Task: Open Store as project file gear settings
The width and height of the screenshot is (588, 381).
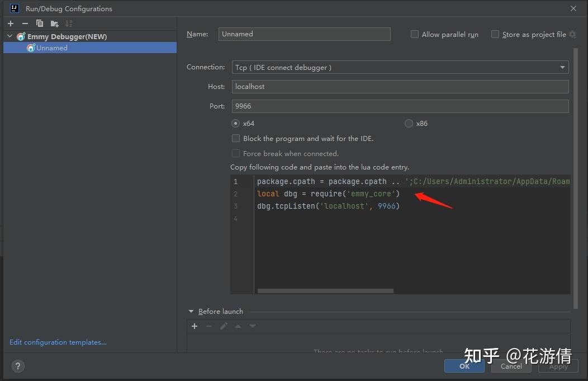Action: point(572,34)
